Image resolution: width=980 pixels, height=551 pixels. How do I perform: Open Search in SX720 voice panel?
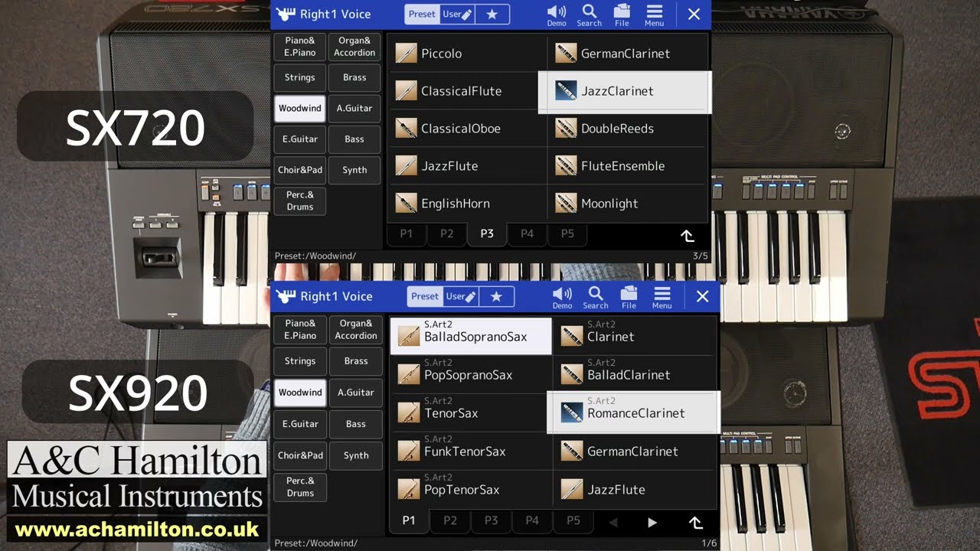point(589,15)
